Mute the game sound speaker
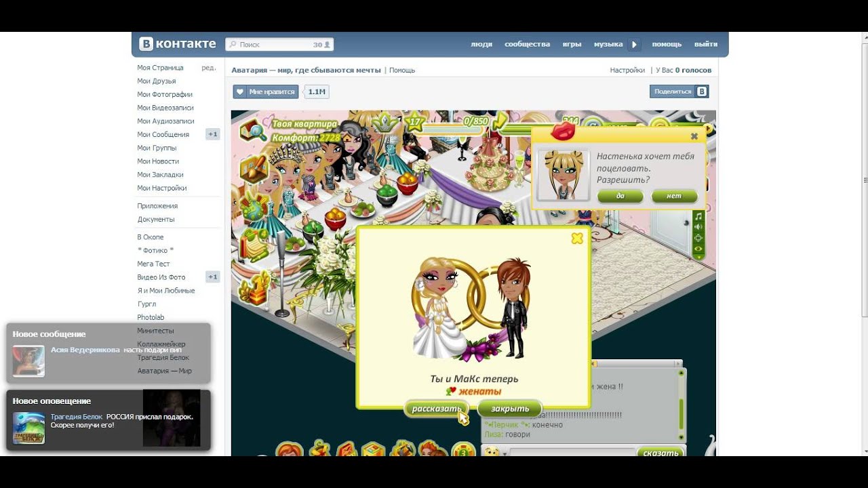The image size is (868, 488). (x=698, y=227)
